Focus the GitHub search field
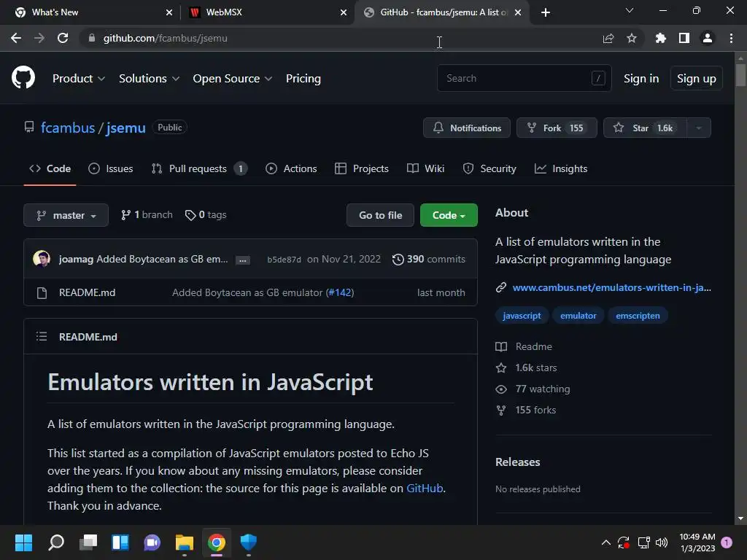 tap(524, 78)
